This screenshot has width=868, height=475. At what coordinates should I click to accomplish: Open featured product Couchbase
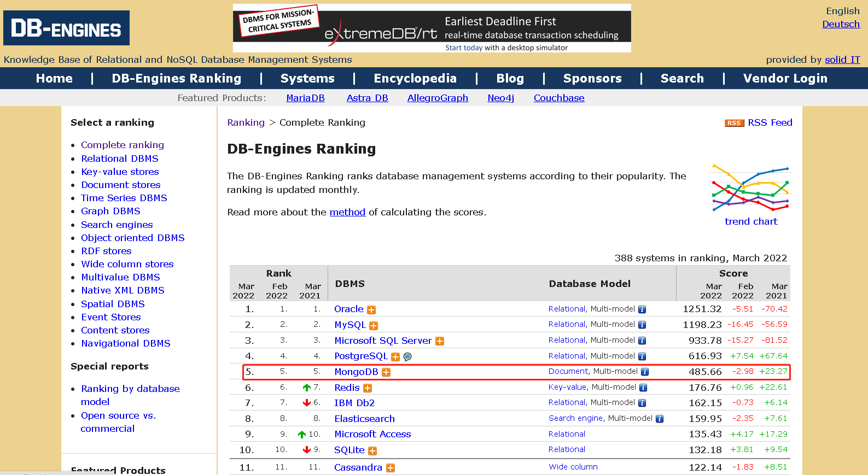(x=559, y=98)
